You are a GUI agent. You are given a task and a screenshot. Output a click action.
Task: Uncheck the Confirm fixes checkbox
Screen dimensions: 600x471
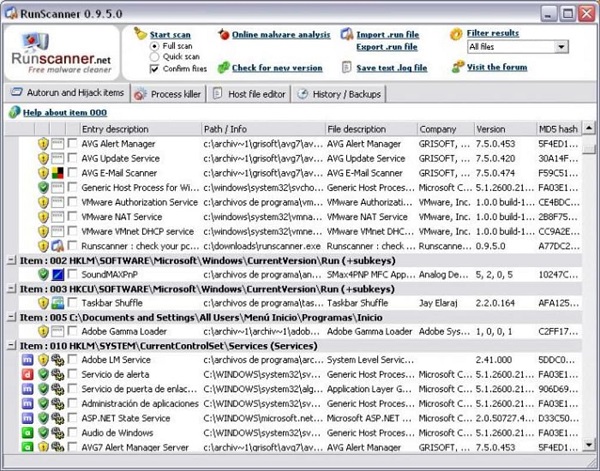[x=154, y=69]
